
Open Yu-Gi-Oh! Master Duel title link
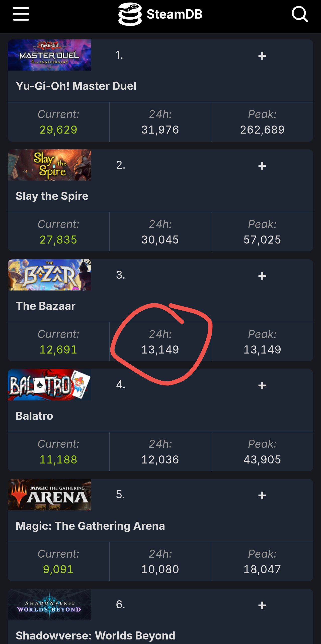pyautogui.click(x=76, y=86)
